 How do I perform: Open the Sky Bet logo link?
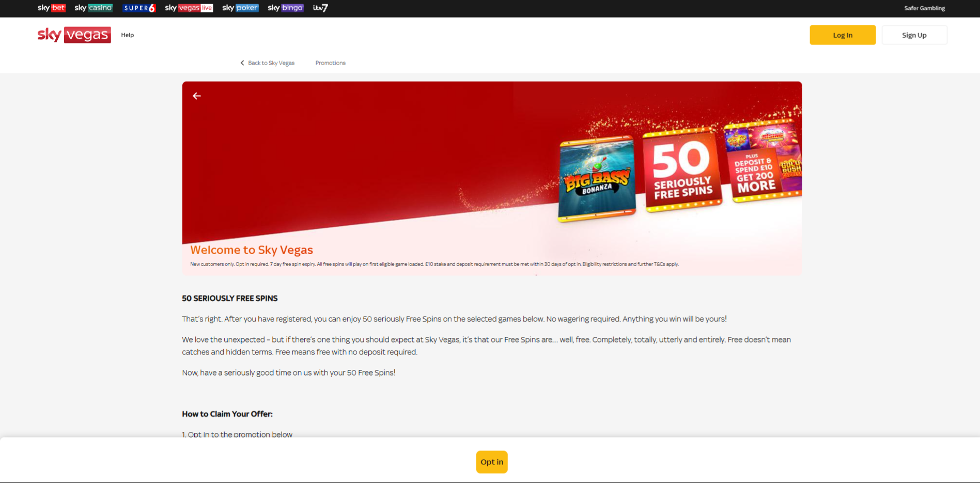click(x=52, y=8)
